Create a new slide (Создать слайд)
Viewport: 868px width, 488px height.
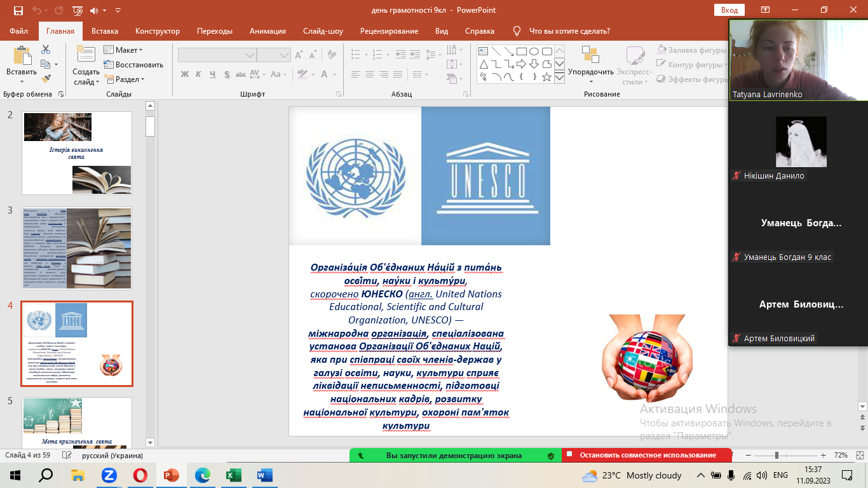tap(86, 66)
